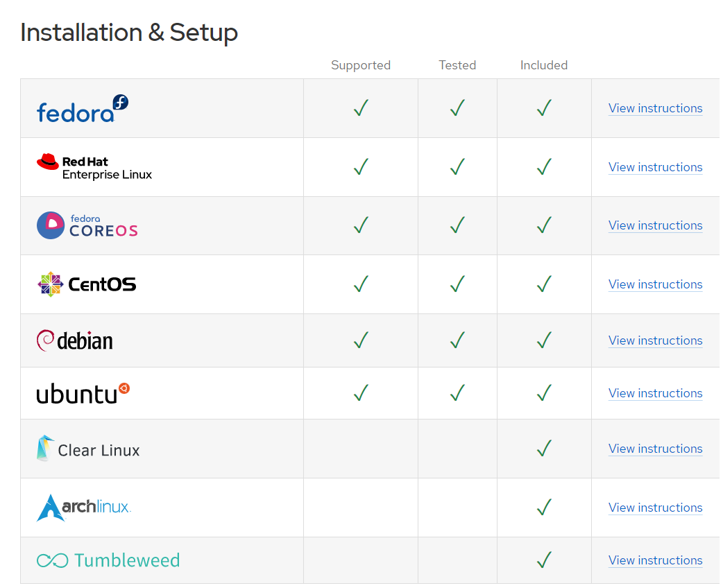Click Red Hat's Included checkmark
Screen dimensions: 723x588
[x=544, y=167]
